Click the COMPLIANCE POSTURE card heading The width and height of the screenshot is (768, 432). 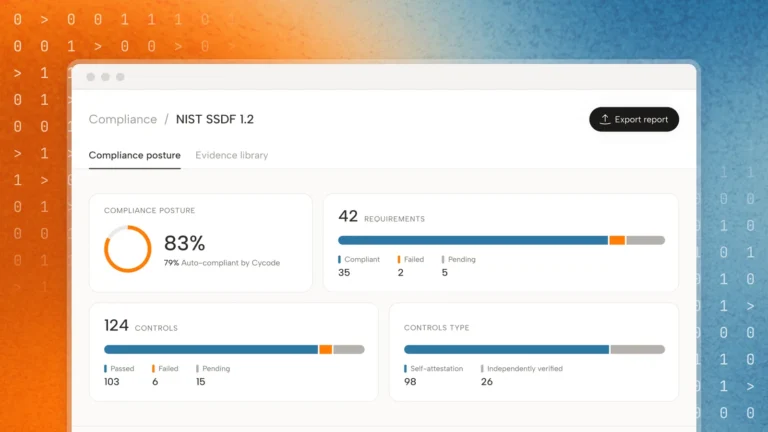coord(149,211)
